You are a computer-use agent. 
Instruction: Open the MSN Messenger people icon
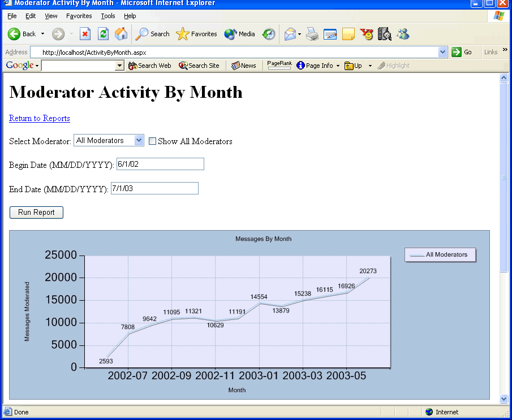tap(403, 34)
